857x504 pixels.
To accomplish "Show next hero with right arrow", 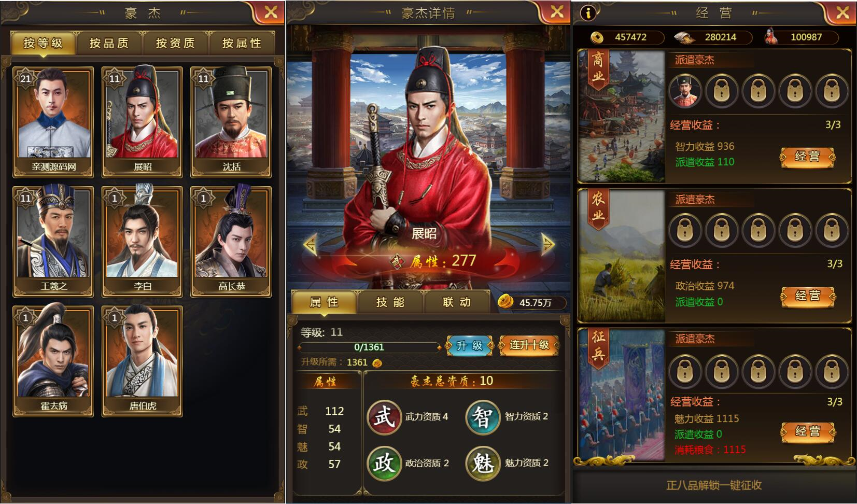I will pyautogui.click(x=548, y=244).
